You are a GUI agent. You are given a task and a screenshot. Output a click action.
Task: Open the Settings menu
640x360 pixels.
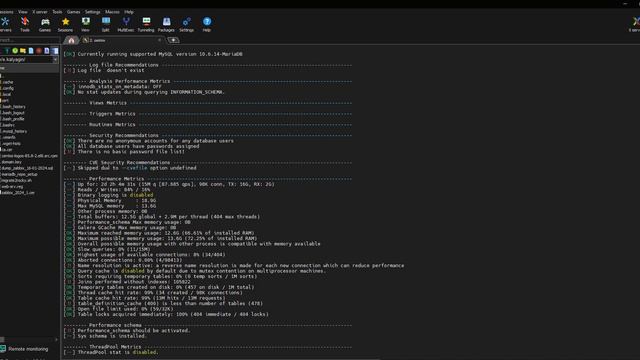(x=92, y=12)
